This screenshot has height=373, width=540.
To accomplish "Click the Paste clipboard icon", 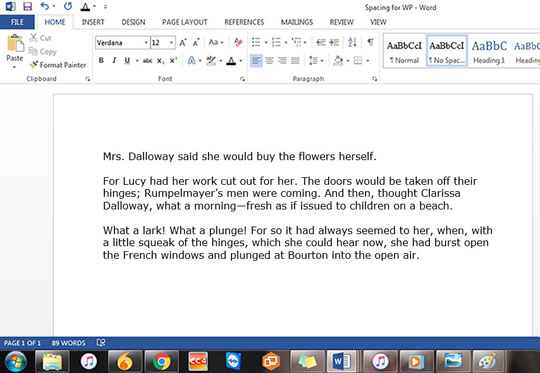I will coord(15,44).
